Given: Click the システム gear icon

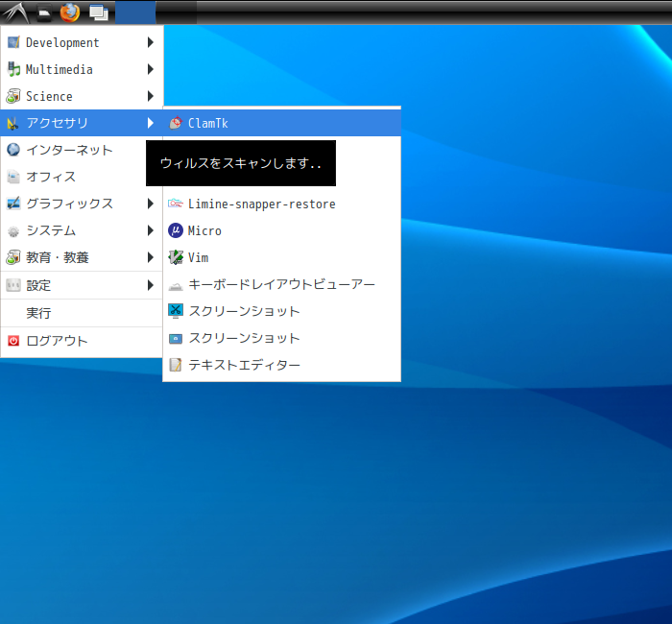Looking at the screenshot, I should pyautogui.click(x=13, y=231).
